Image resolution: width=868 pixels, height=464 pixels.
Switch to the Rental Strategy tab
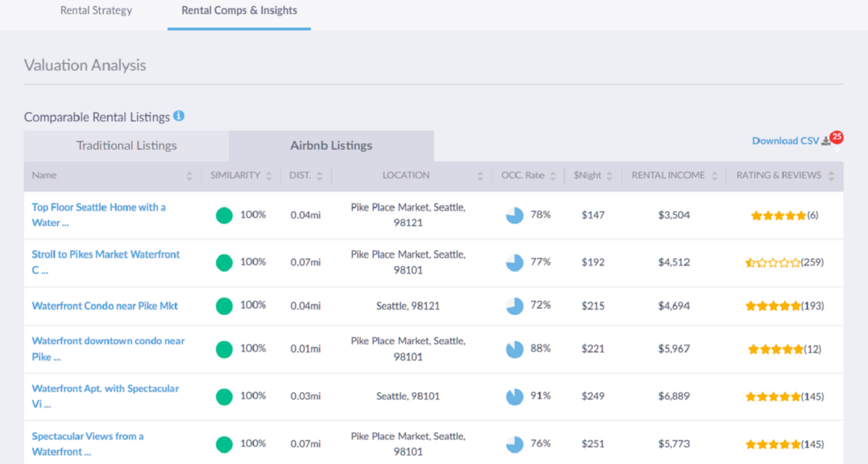(x=96, y=10)
